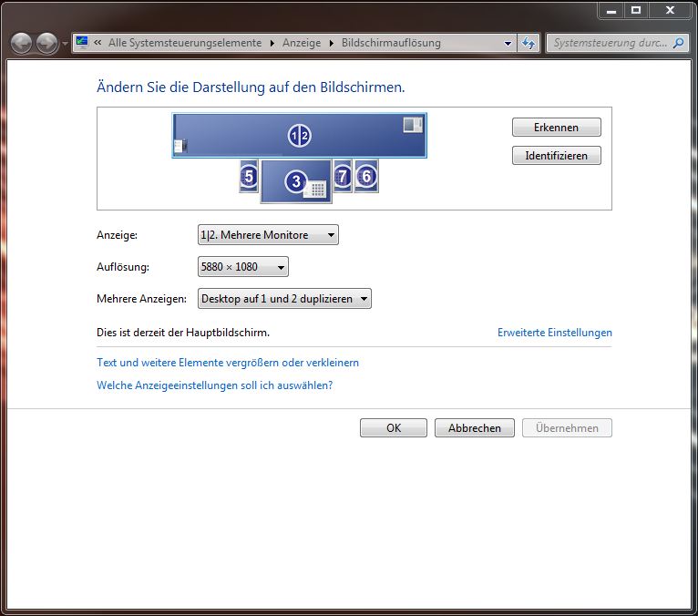Navigate to Alle Systemsteuerungselemente breadcrumb

click(x=185, y=43)
